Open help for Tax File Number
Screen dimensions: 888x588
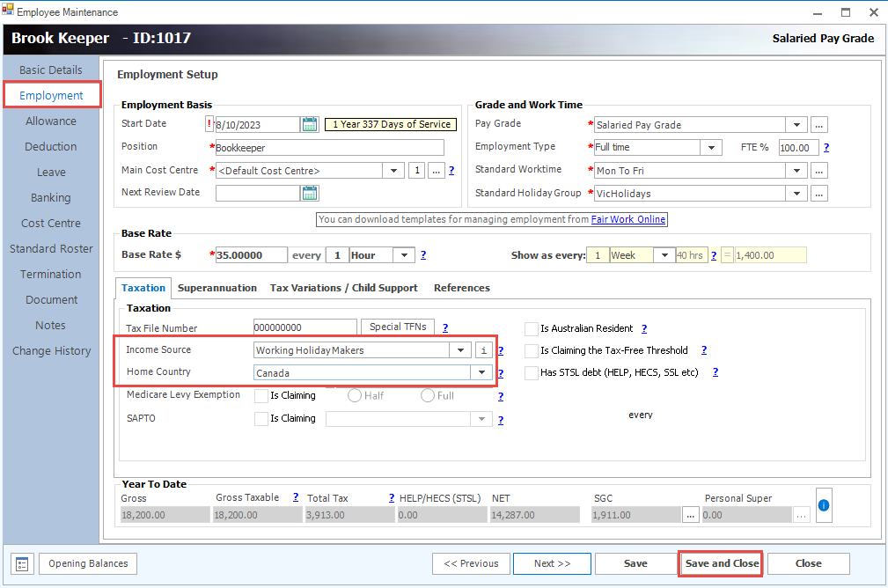pos(445,327)
